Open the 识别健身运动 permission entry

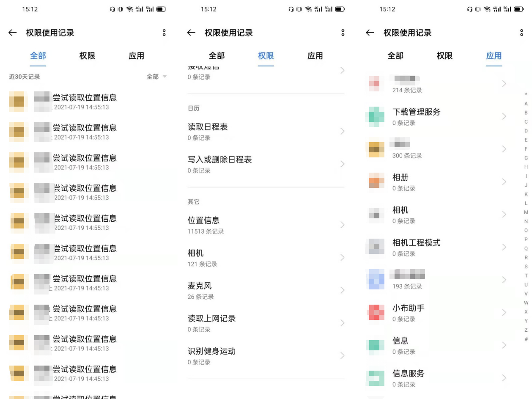click(266, 355)
